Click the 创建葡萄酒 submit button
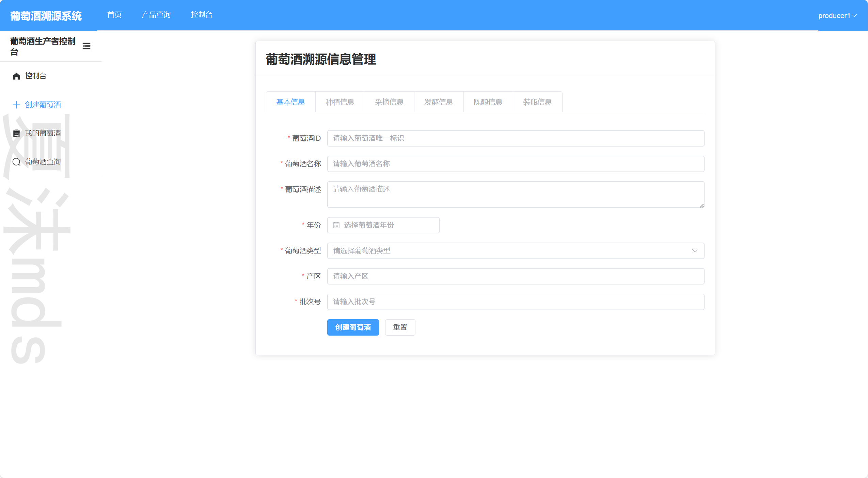Viewport: 868px width, 478px height. pyautogui.click(x=353, y=327)
